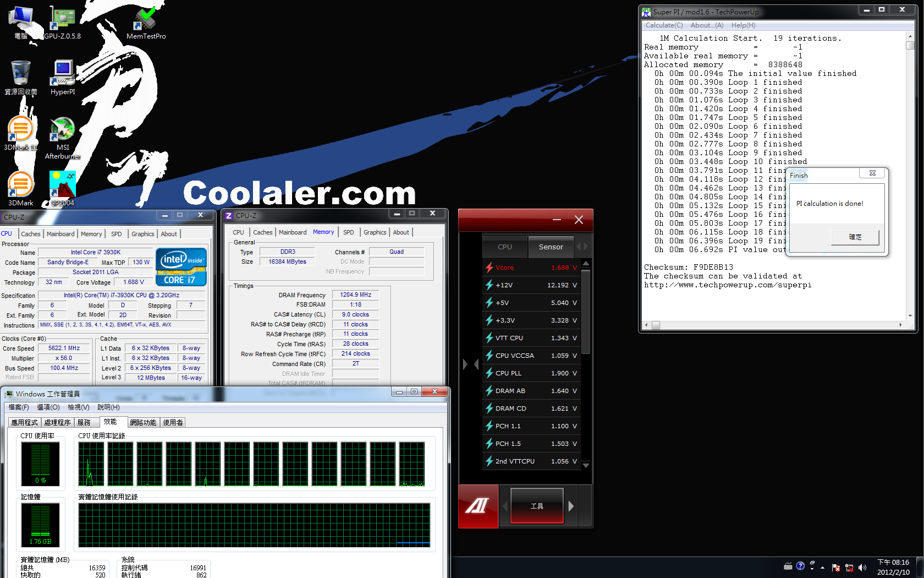Screen dimensions: 924x578
Task: Click the Intel Core i7 logo in CPU-Z
Action: point(181,266)
